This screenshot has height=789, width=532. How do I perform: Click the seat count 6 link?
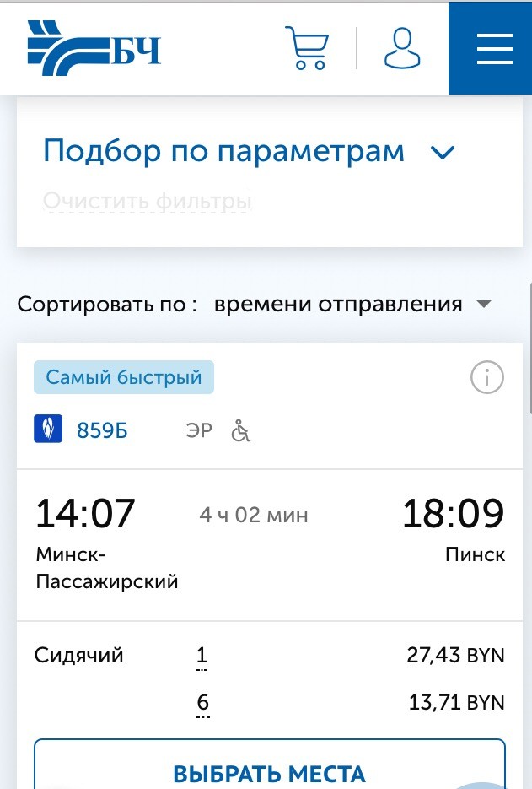(202, 703)
